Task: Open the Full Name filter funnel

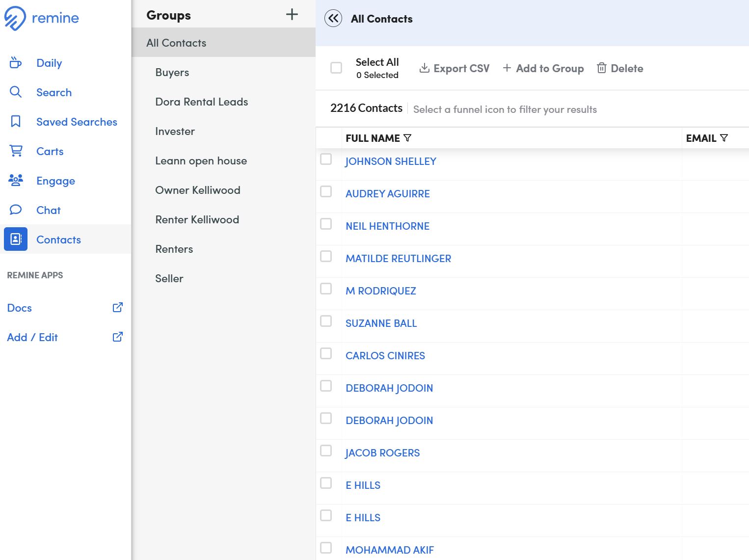Action: coord(407,138)
